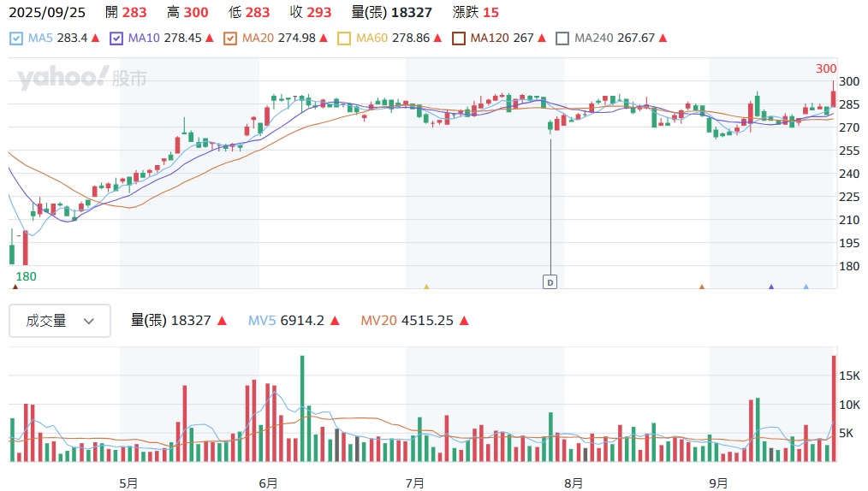
Task: Click the 6月 label on the time axis
Action: click(268, 483)
